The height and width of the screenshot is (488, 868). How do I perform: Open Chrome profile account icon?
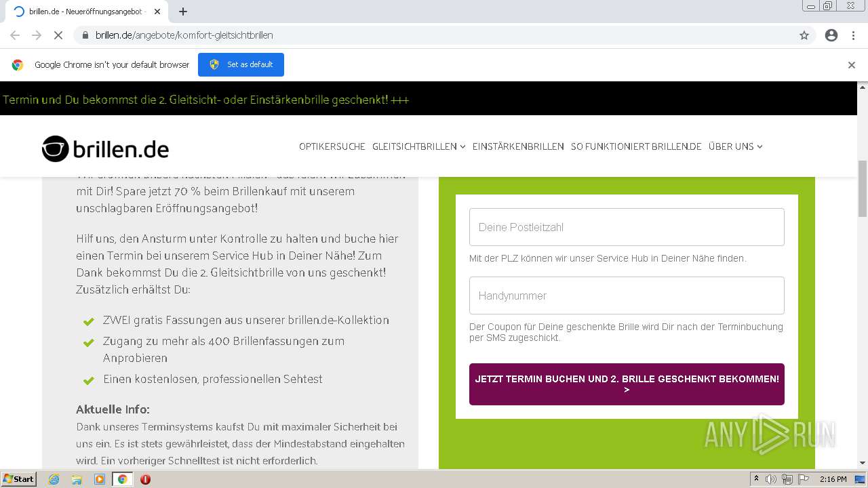pos(831,35)
